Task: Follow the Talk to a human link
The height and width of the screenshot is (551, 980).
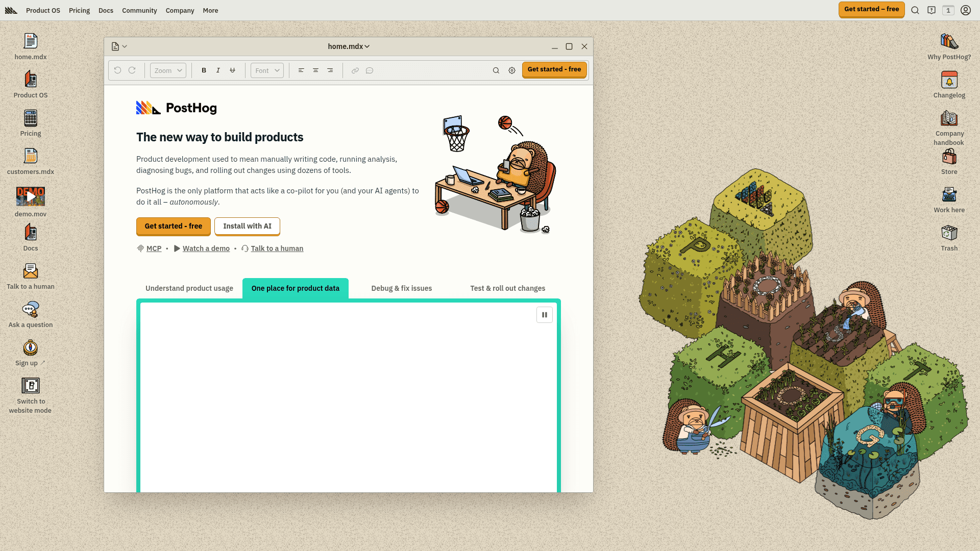Action: pyautogui.click(x=277, y=248)
